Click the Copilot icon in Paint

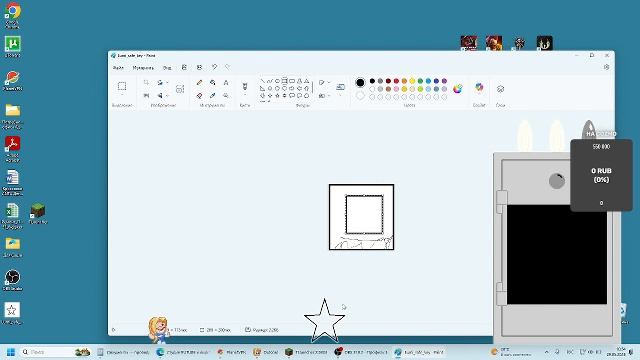click(479, 87)
